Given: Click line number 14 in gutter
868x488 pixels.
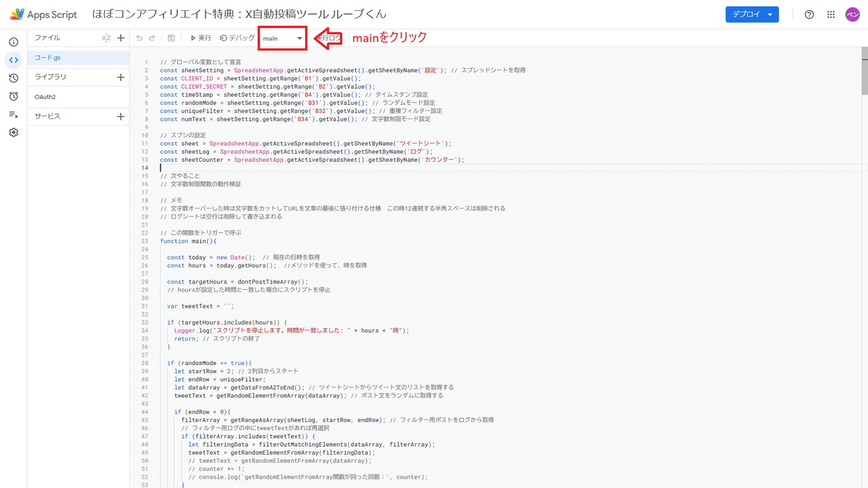Looking at the screenshot, I should coord(145,168).
